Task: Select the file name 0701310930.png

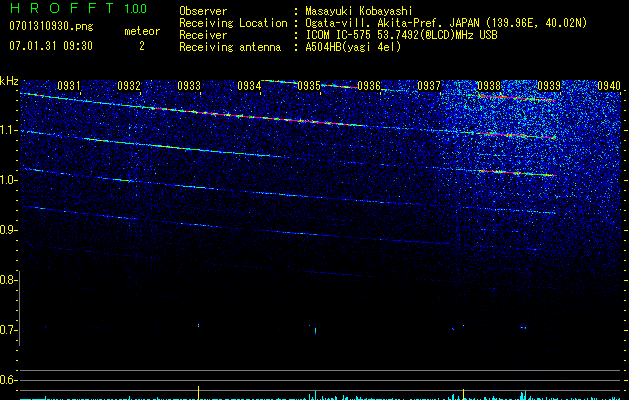Action: coord(51,26)
